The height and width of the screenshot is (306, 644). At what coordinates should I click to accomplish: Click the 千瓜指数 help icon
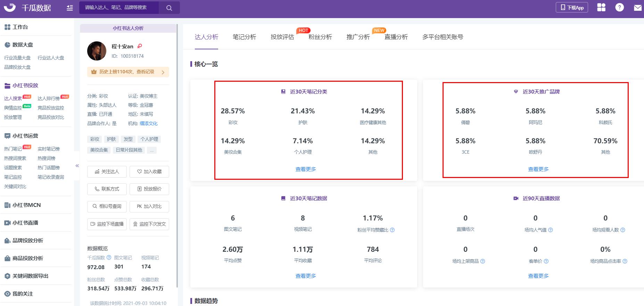109,258
